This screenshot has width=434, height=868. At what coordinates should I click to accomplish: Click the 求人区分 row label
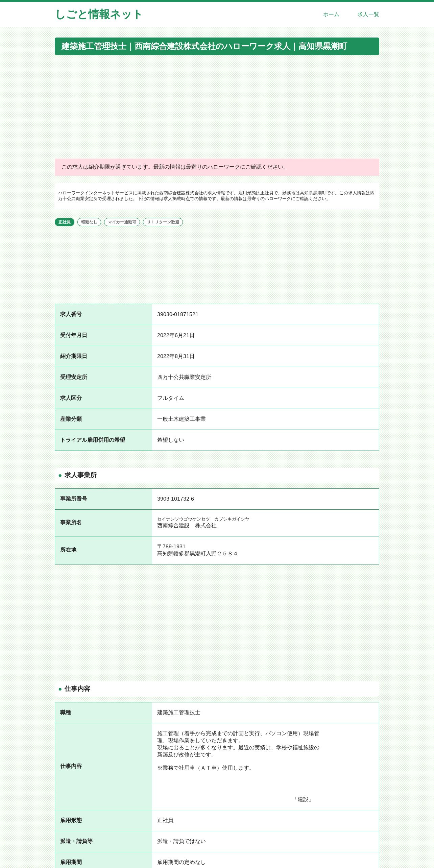[71, 398]
